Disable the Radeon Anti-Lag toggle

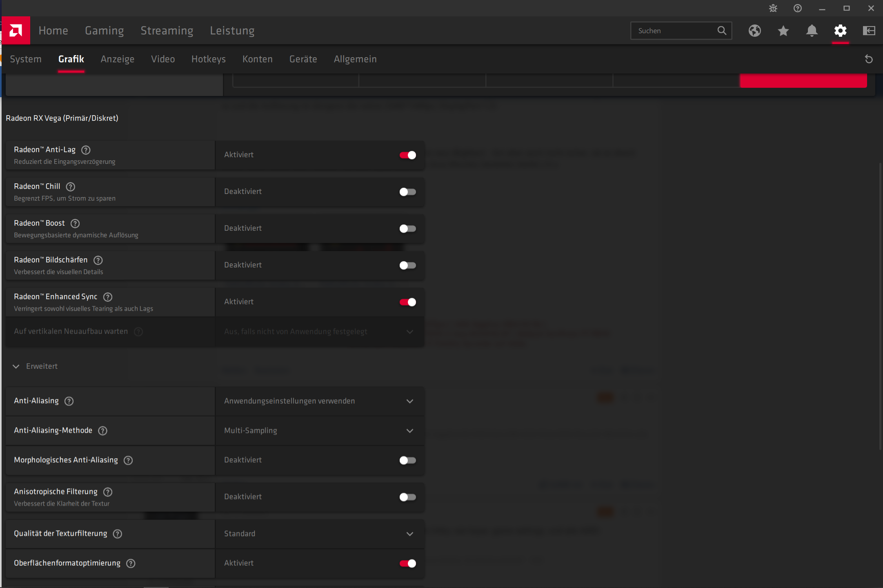[x=407, y=155]
